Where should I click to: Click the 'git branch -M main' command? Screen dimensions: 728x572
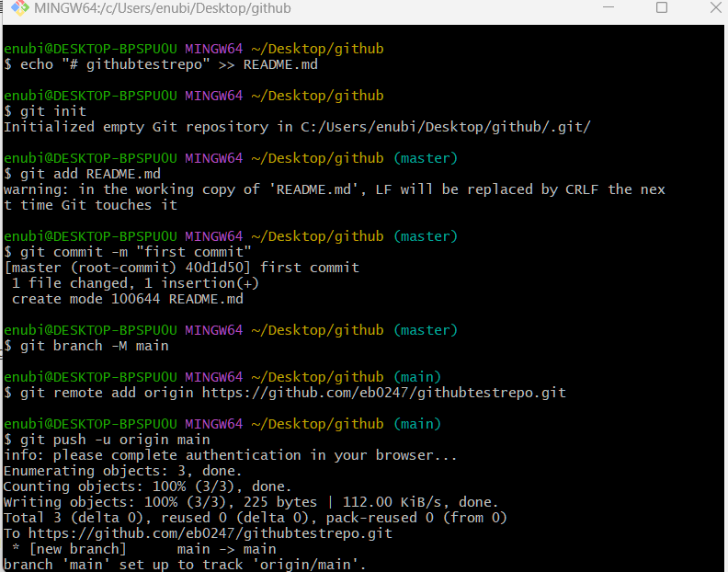pyautogui.click(x=86, y=346)
